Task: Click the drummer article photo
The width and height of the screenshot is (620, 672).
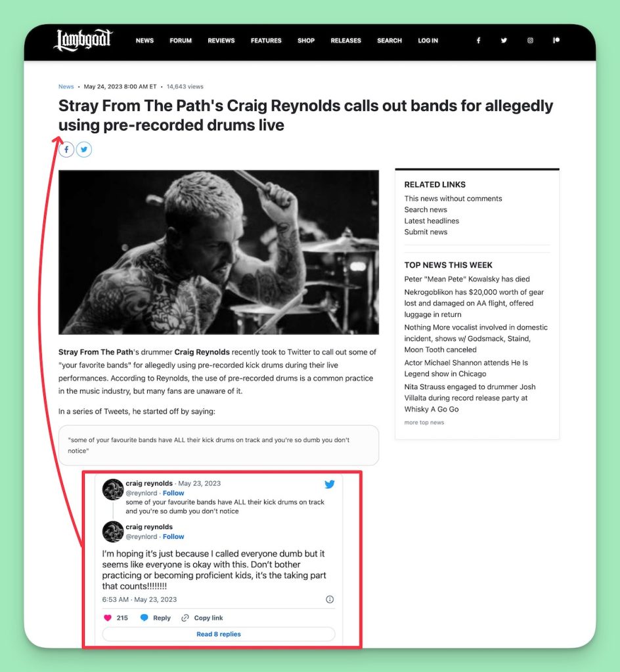Action: point(219,252)
